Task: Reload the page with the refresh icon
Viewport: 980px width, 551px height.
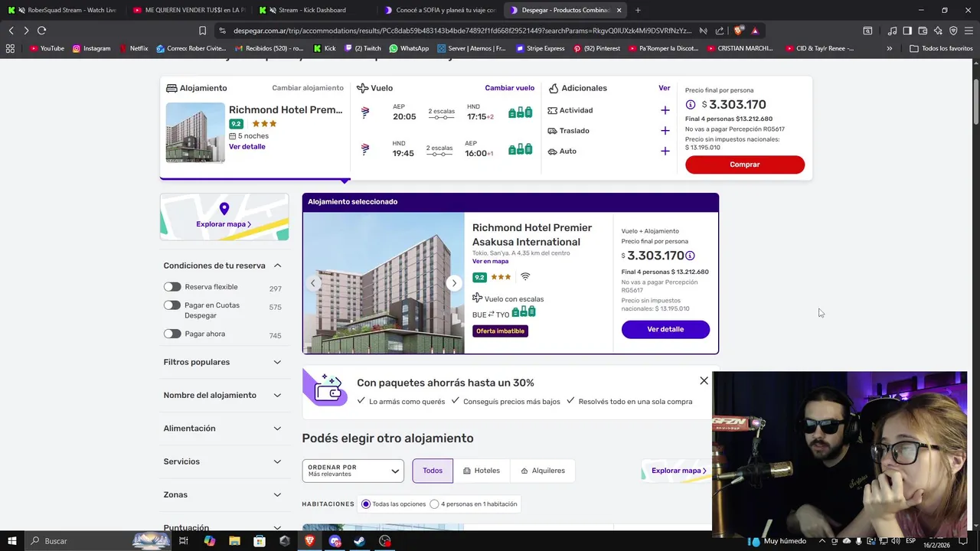Action: tap(41, 31)
